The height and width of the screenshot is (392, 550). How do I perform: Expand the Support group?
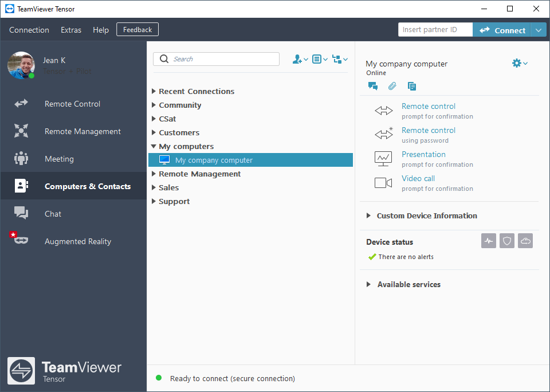[154, 201]
